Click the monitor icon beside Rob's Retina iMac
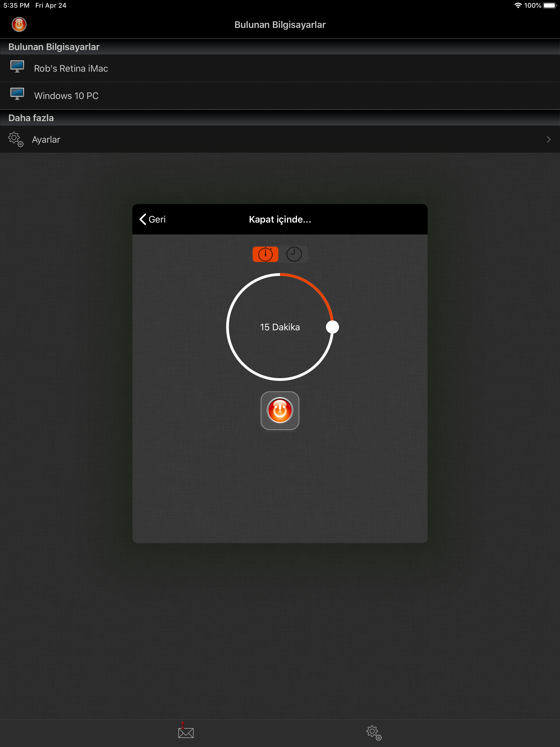The height and width of the screenshot is (747, 560). (17, 66)
